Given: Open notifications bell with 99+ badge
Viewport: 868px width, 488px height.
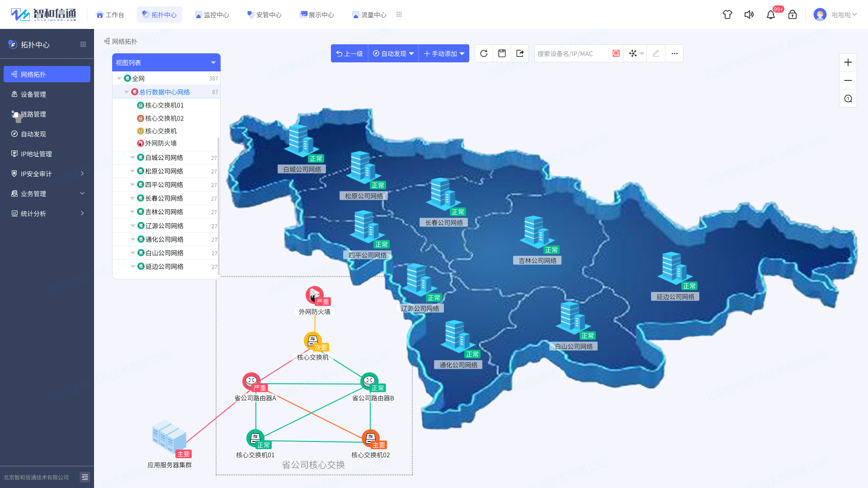Looking at the screenshot, I should pos(771,14).
